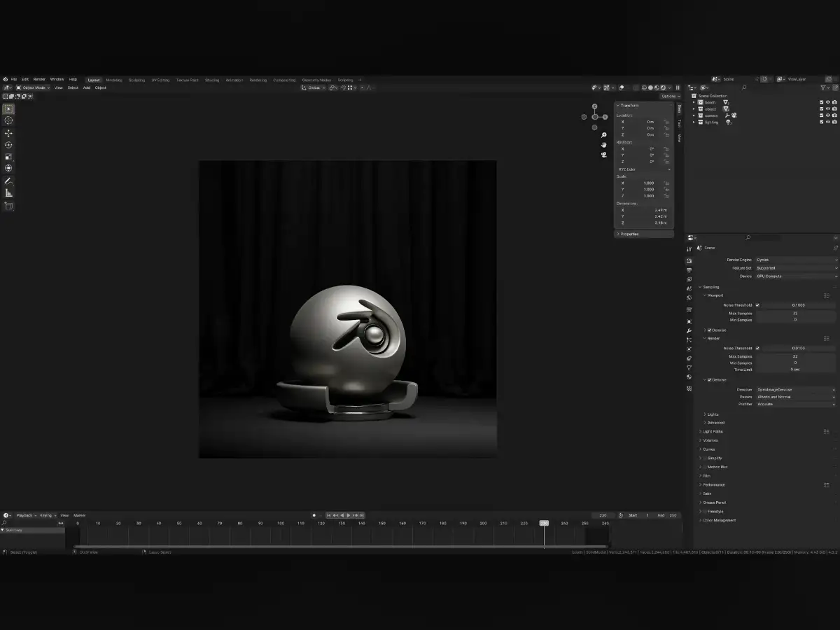Toggle the Viewport Denoise checkbox
Image resolution: width=840 pixels, height=630 pixels.
click(x=709, y=330)
